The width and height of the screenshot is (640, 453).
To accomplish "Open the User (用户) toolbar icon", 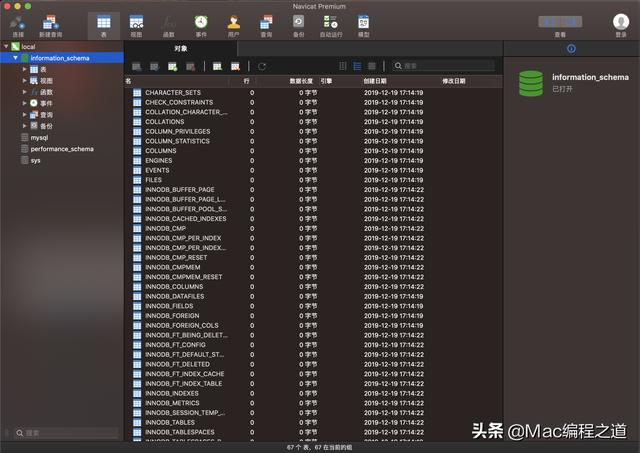I will [233, 22].
